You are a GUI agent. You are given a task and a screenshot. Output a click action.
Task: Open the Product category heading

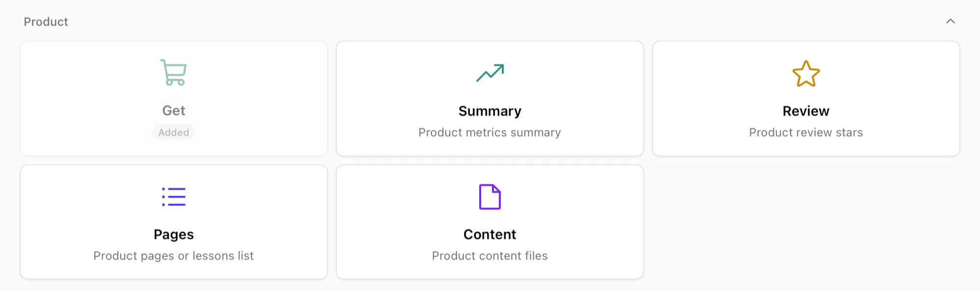[46, 21]
